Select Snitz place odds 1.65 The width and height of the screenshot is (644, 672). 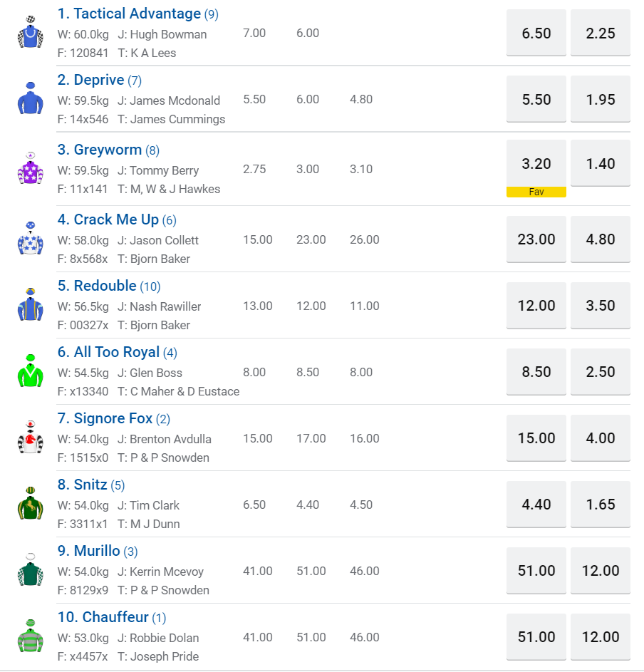point(600,505)
